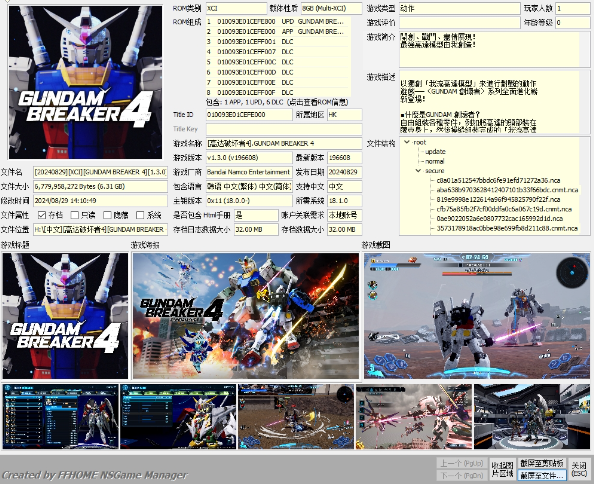Screen dimensions: 594x484
Task: Open second bottom screenshot with SD Gundam
Action: click(x=178, y=417)
